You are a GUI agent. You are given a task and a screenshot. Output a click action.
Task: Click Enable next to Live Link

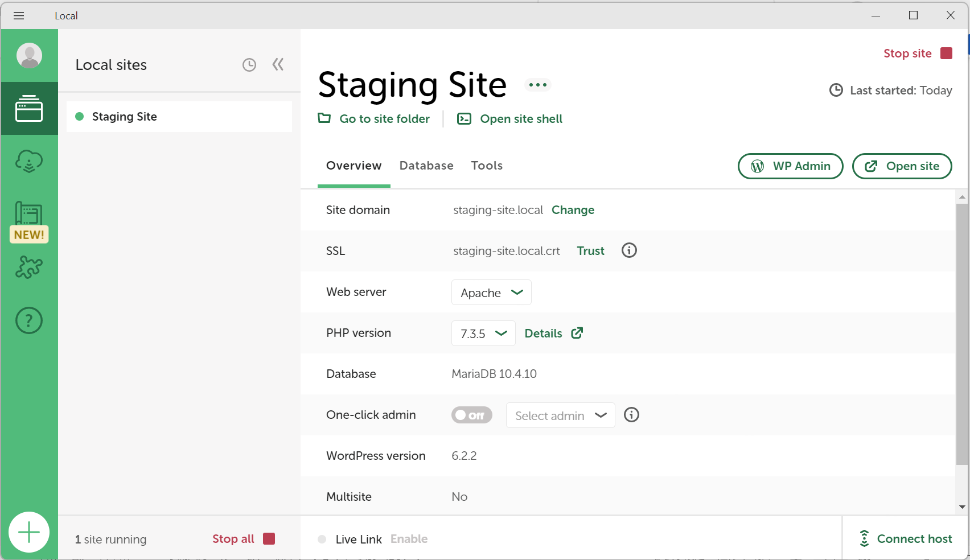coord(409,539)
